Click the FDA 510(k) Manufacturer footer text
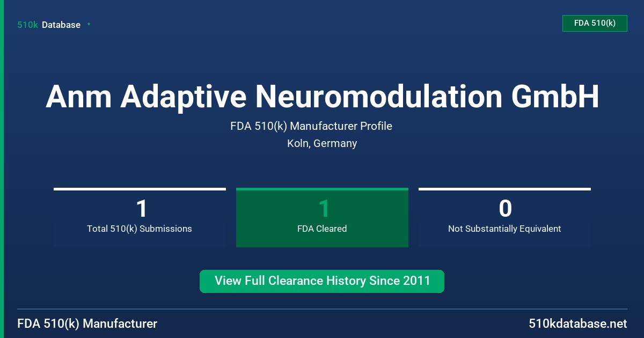The width and height of the screenshot is (644, 338). [87, 324]
